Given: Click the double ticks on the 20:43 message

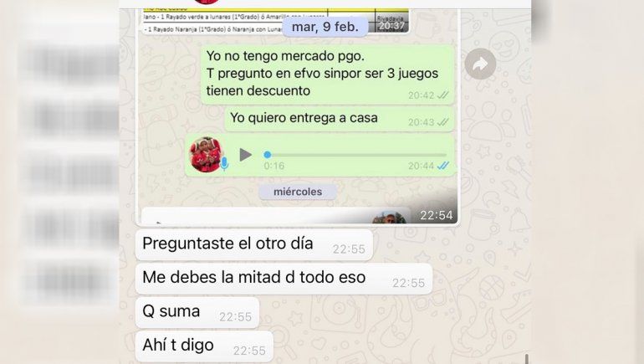Looking at the screenshot, I should 442,122.
